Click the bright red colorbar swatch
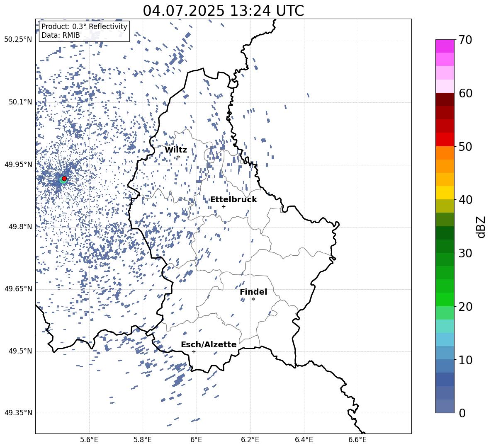This screenshot has width=491, height=448. click(445, 140)
